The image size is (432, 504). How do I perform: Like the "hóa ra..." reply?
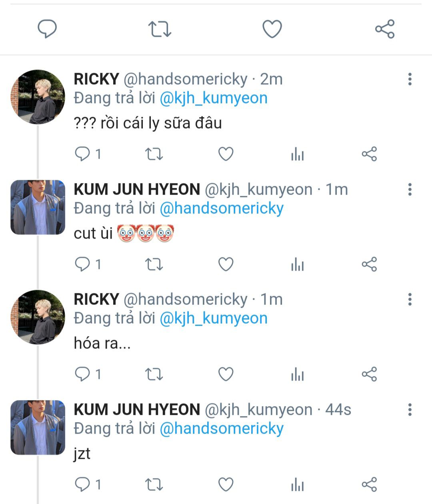click(226, 374)
